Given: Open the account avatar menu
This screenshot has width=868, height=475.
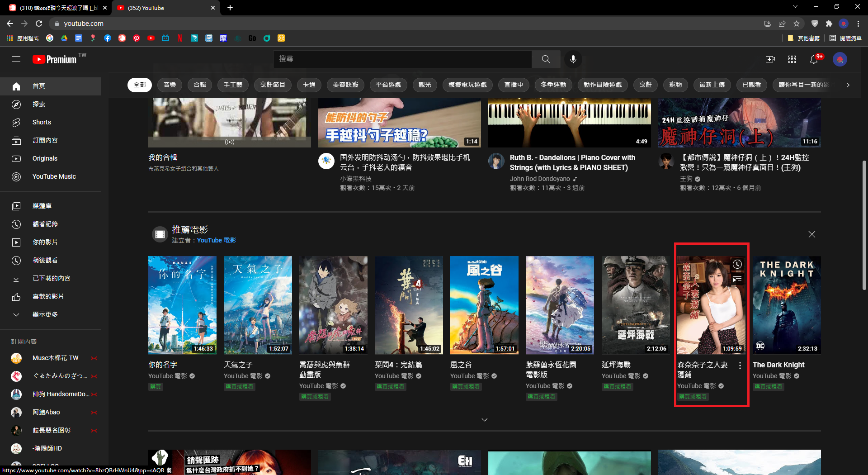Looking at the screenshot, I should tap(840, 59).
